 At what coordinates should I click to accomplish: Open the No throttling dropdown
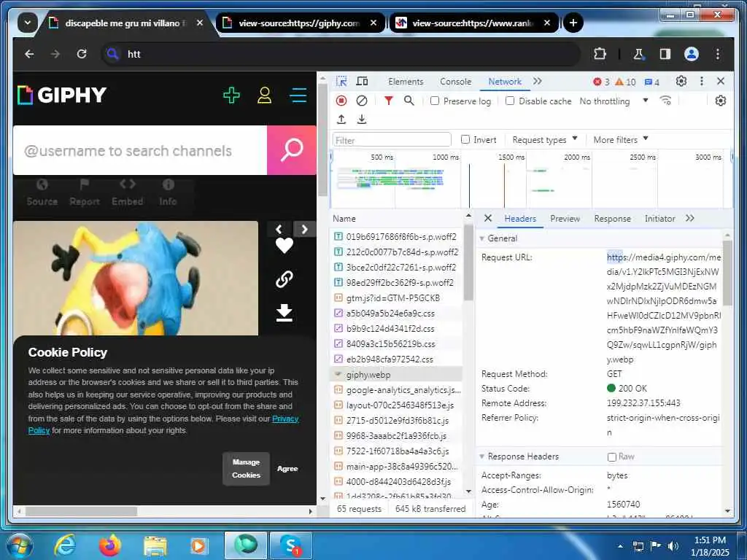[x=614, y=101]
